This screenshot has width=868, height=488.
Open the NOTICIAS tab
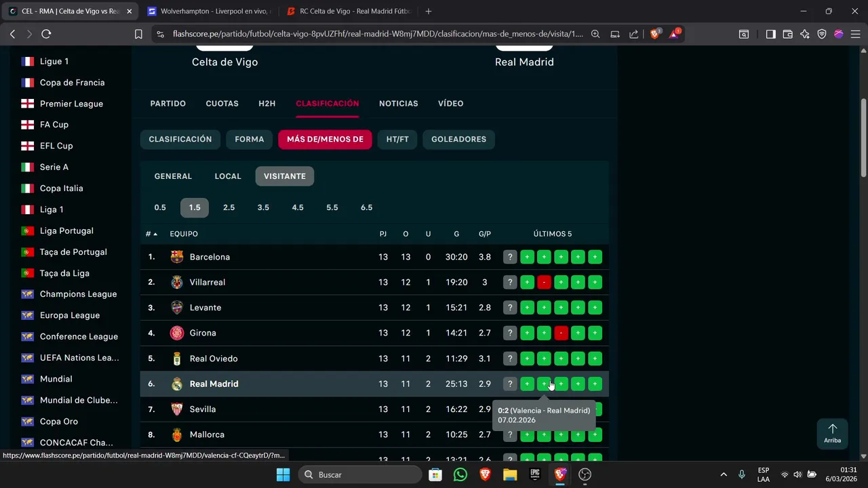399,104
